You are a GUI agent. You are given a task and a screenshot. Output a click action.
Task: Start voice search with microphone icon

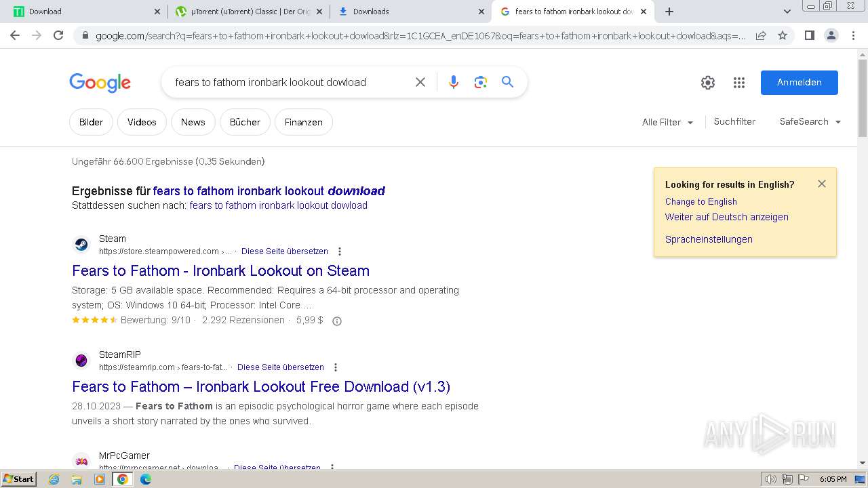pyautogui.click(x=454, y=82)
